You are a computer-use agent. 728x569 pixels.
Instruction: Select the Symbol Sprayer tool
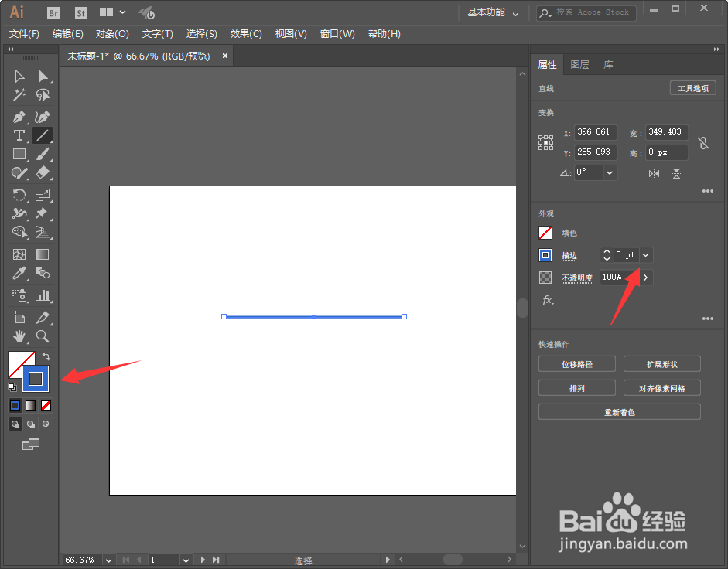(x=19, y=295)
